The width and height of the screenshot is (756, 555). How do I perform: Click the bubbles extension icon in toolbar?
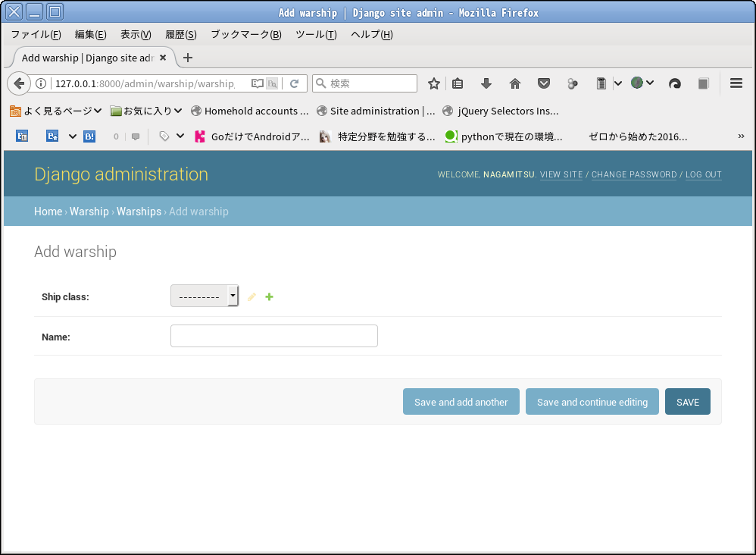(573, 84)
